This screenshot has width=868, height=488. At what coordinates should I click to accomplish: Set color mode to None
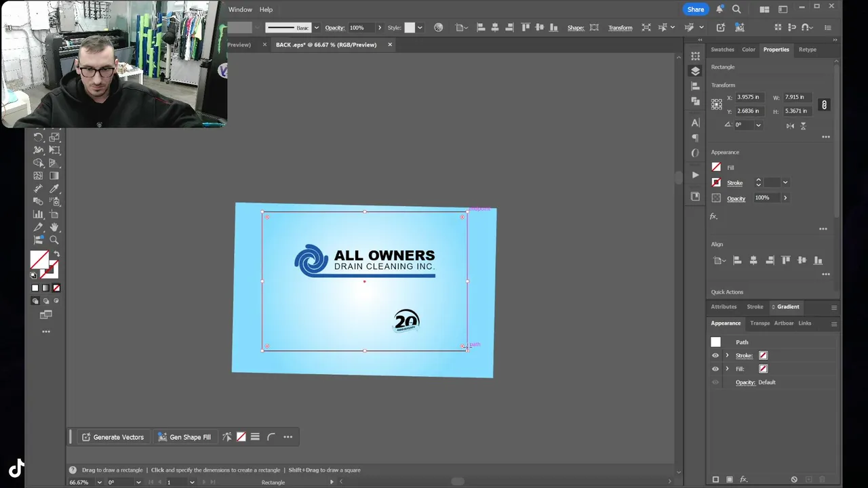(56, 288)
